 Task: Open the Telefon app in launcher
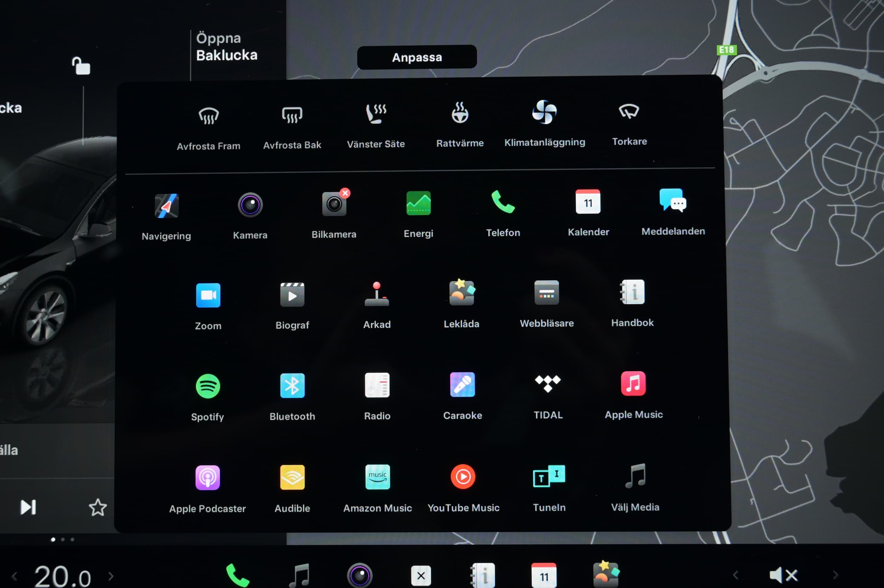point(503,202)
